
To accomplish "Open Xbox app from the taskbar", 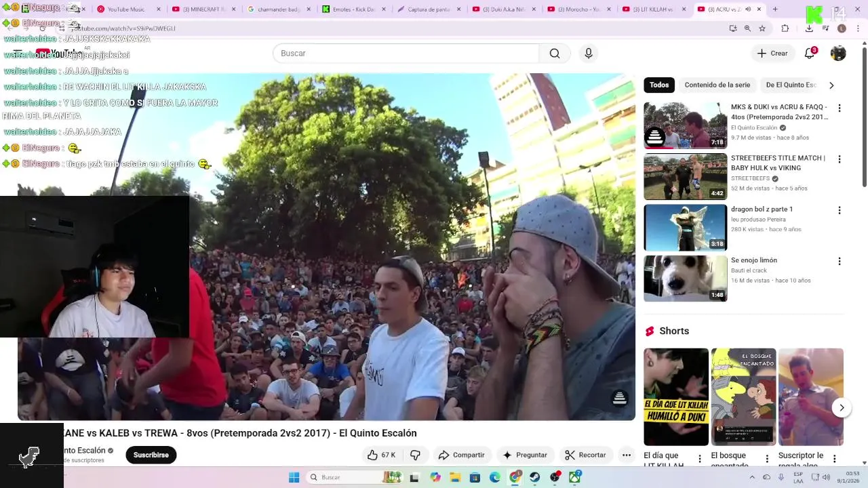I will 574,478.
